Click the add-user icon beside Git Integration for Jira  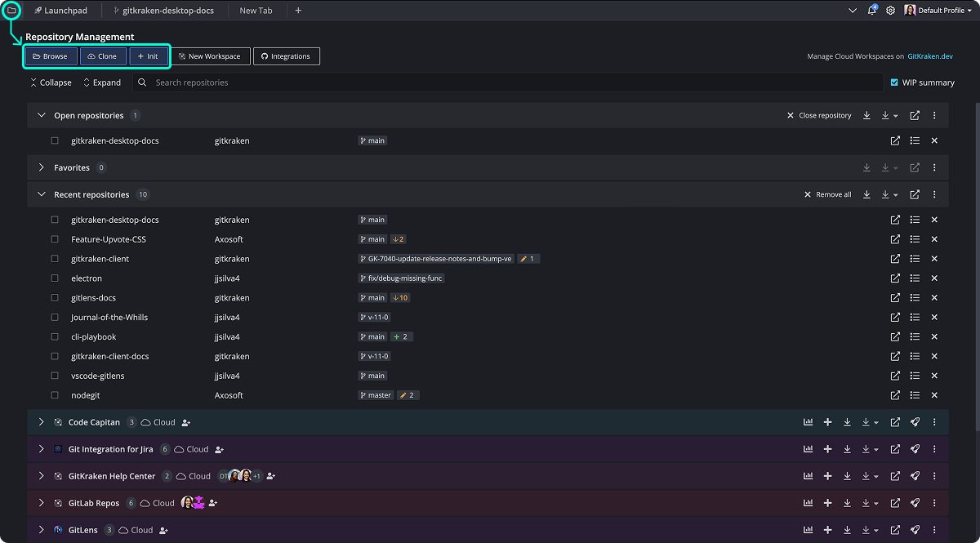tap(219, 449)
